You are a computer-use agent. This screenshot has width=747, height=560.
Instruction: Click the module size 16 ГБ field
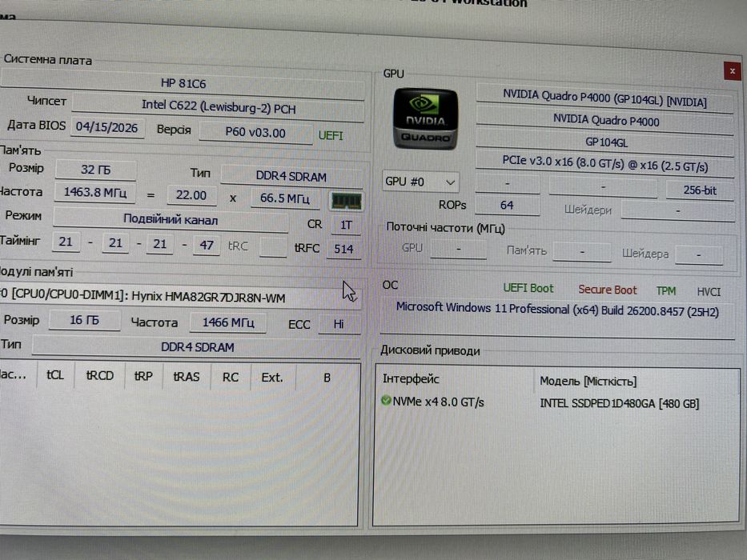click(84, 320)
